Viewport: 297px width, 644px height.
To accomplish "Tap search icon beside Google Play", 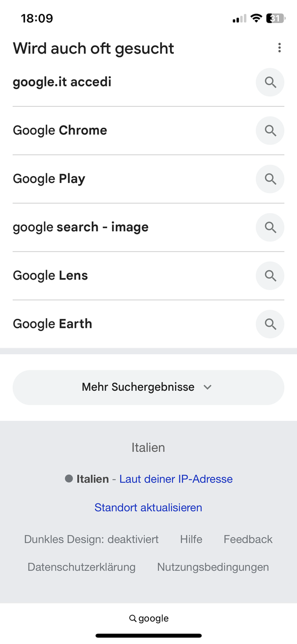I will pyautogui.click(x=270, y=179).
